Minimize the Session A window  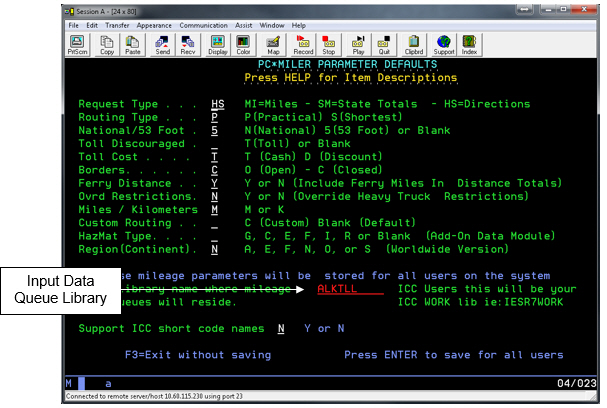[x=548, y=9]
